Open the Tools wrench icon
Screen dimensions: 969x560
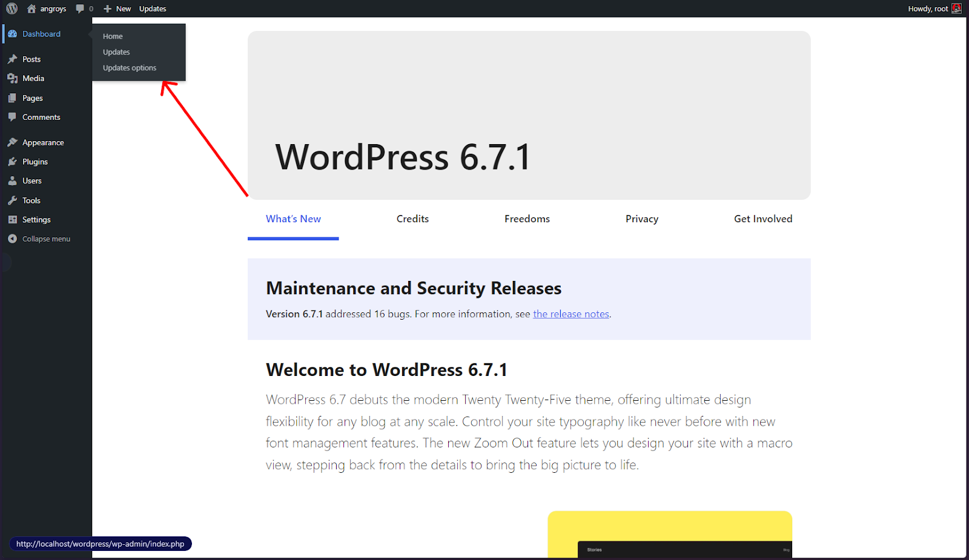coord(12,200)
